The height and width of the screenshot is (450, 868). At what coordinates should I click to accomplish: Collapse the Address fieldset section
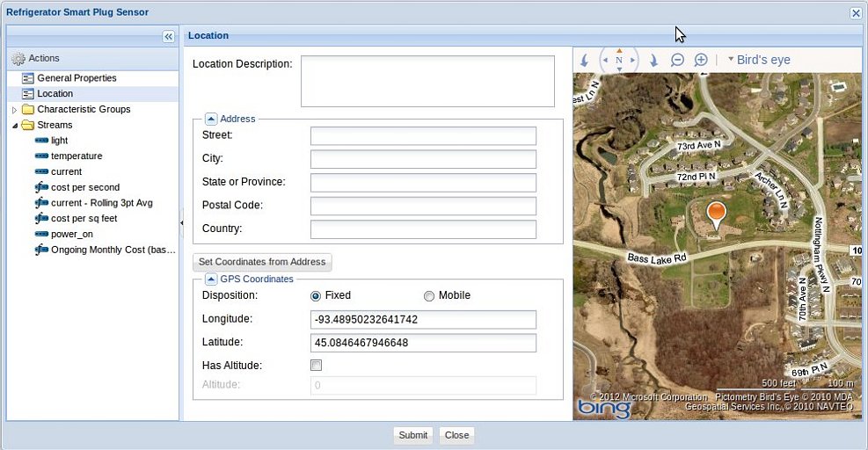coord(211,119)
